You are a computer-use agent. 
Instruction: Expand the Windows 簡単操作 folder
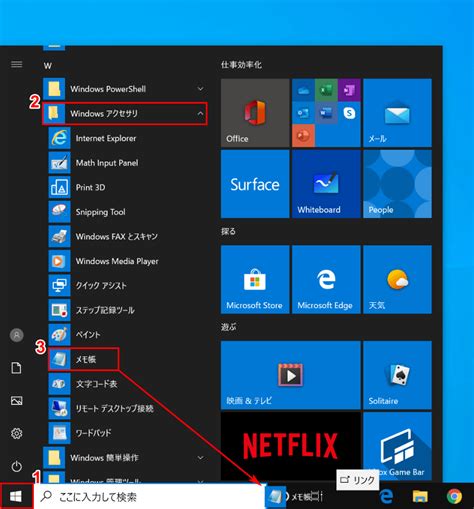200,458
